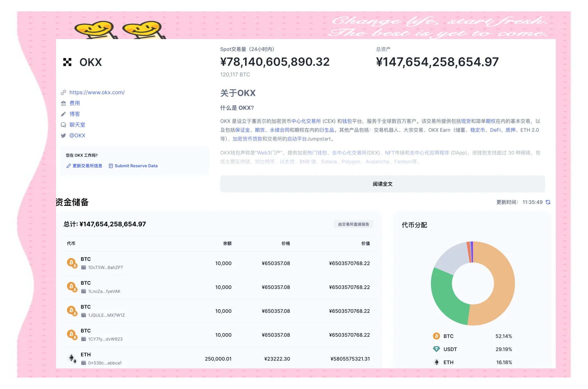Click the OKX logo icon
588x389 pixels.
[x=67, y=62]
